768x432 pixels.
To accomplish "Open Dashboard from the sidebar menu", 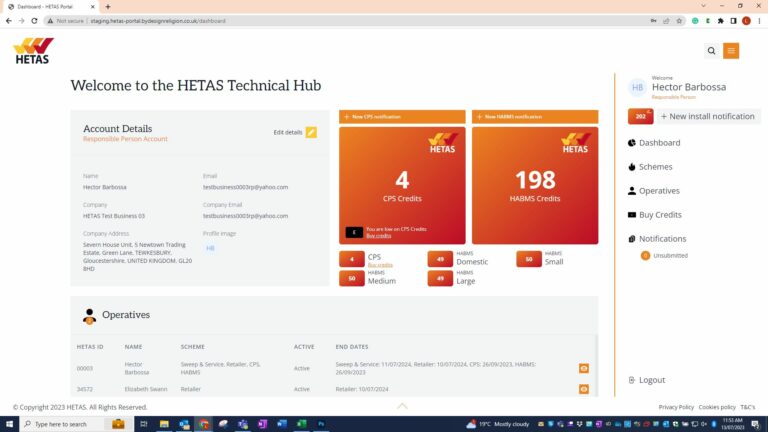I will coord(659,143).
